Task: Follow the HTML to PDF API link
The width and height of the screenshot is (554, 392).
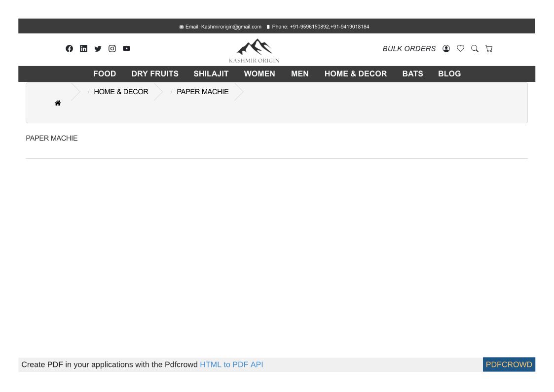Action: point(231,364)
